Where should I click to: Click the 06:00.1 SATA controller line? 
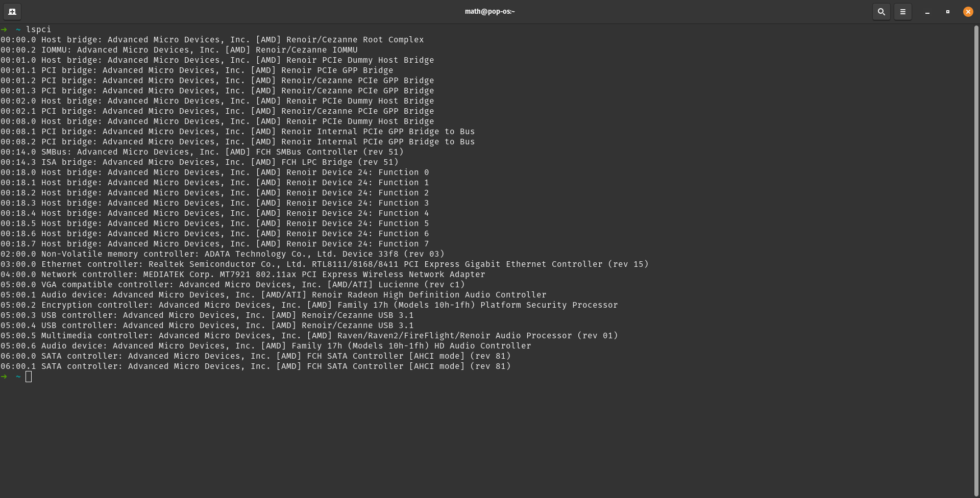coord(256,366)
